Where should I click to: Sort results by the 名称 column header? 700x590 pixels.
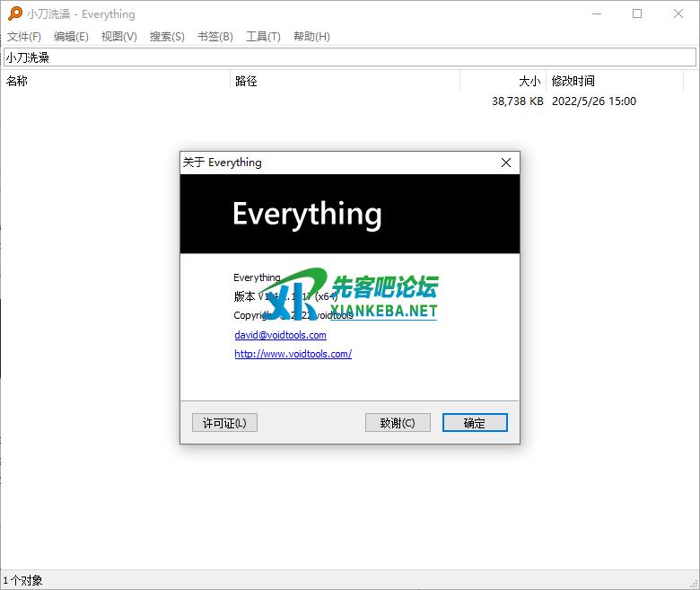point(115,81)
